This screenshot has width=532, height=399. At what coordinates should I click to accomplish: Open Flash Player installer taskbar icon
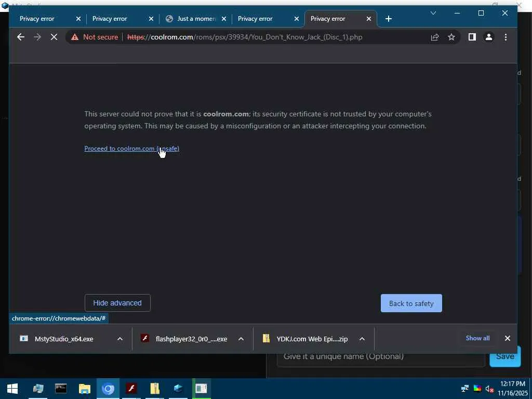click(131, 389)
